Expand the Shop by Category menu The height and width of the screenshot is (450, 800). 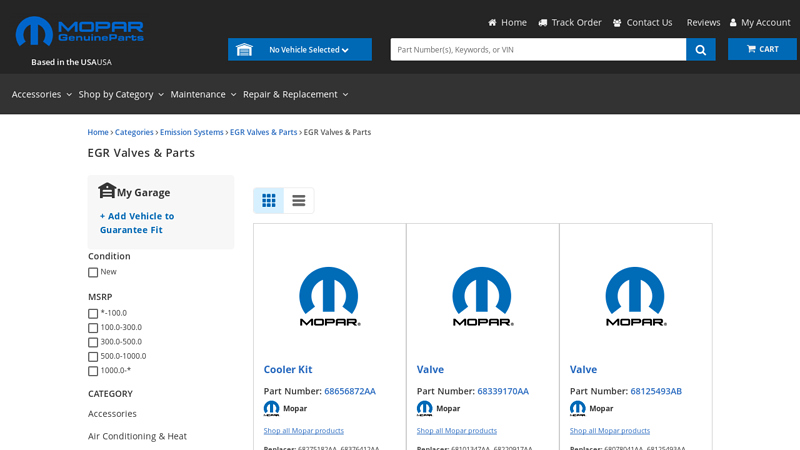click(122, 94)
